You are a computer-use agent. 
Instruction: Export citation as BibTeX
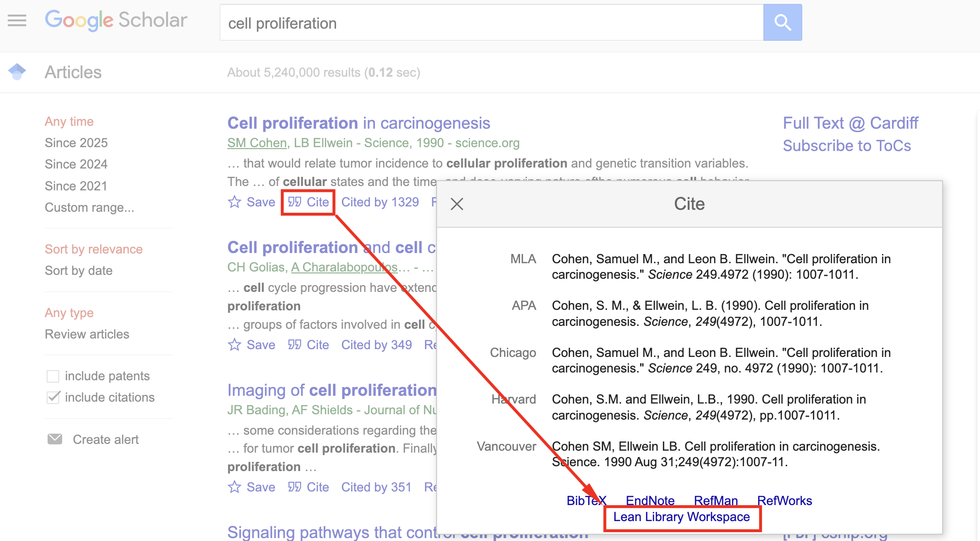(x=586, y=501)
